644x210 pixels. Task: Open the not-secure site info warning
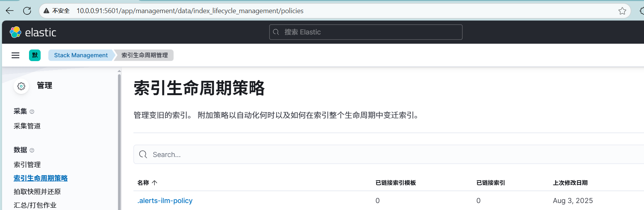[x=56, y=11]
